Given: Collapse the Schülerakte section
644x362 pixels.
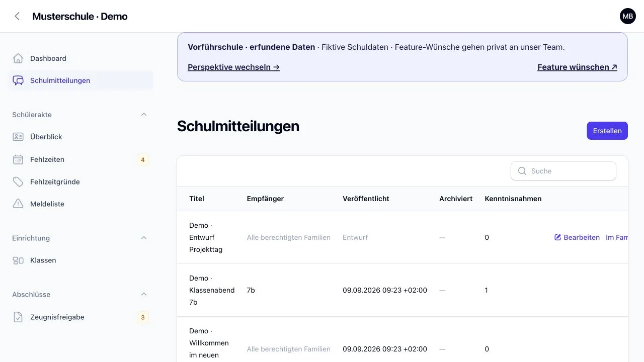Looking at the screenshot, I should click(144, 115).
